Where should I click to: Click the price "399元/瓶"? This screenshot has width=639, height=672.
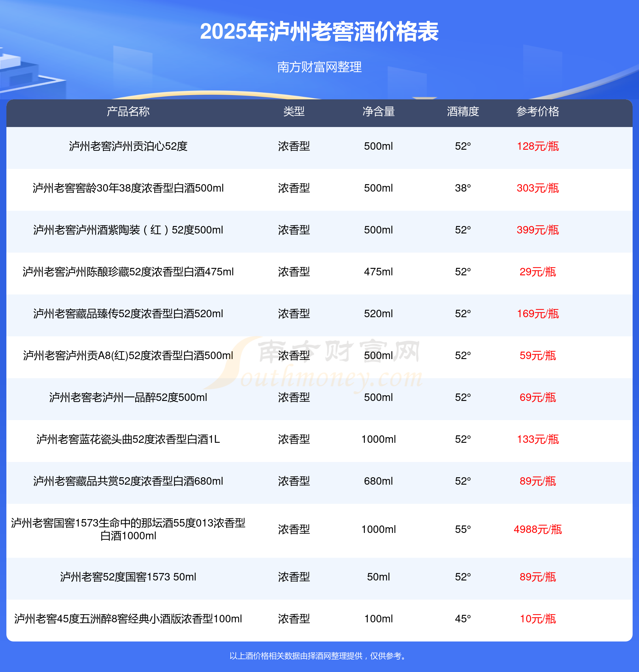coord(538,230)
